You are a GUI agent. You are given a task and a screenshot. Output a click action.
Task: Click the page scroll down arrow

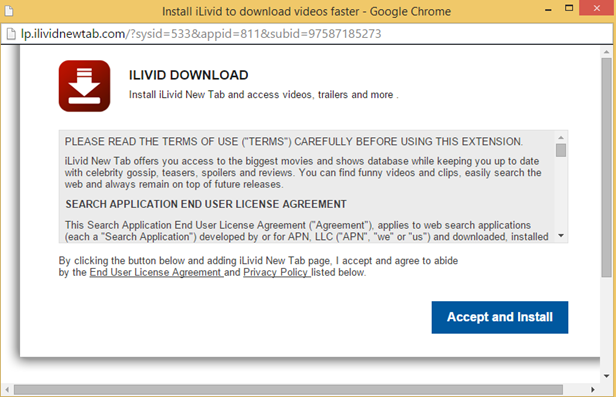pyautogui.click(x=607, y=376)
